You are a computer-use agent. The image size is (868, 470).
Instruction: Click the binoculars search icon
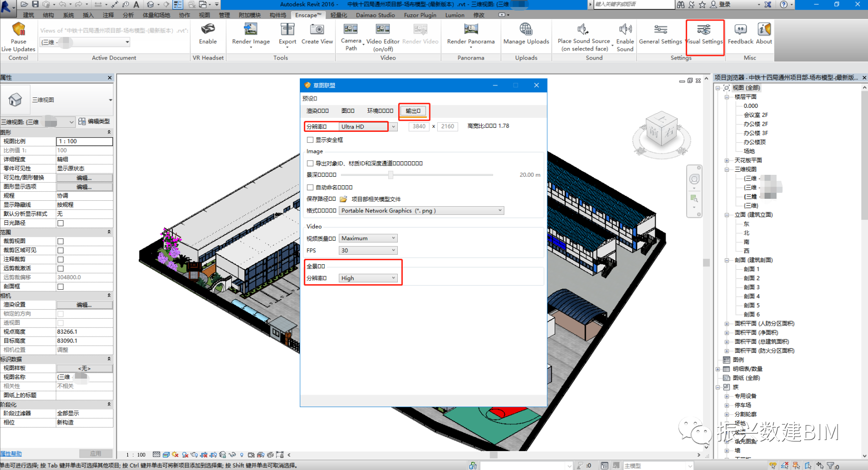click(x=681, y=4)
